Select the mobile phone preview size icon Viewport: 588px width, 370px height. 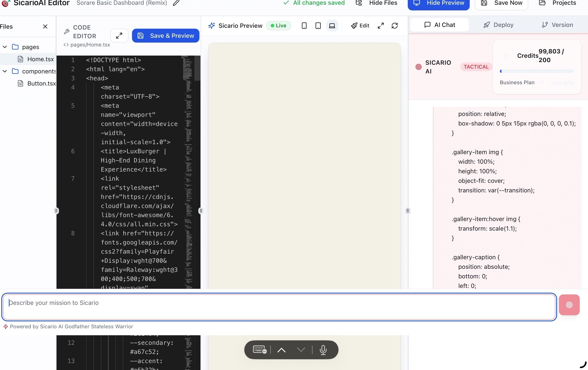(x=304, y=26)
